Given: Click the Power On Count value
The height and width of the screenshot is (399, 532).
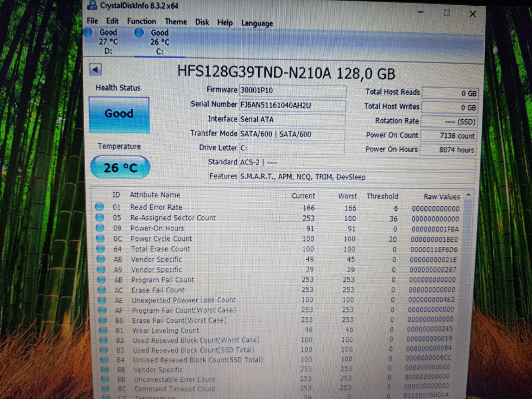Looking at the screenshot, I should (449, 136).
